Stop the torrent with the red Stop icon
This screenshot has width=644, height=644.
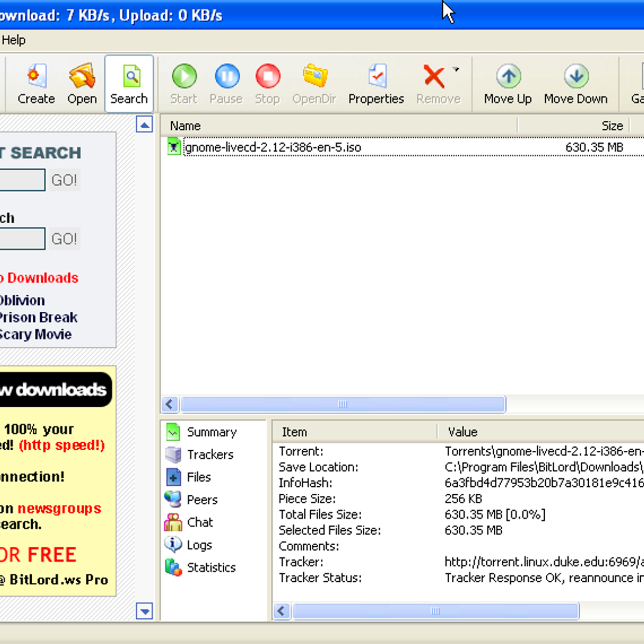click(x=268, y=84)
